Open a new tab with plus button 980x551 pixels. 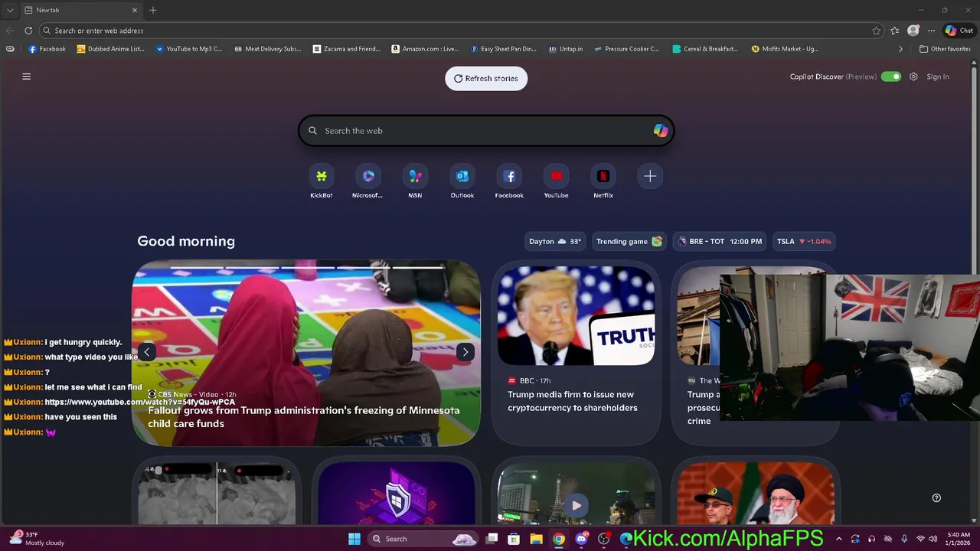pyautogui.click(x=153, y=10)
